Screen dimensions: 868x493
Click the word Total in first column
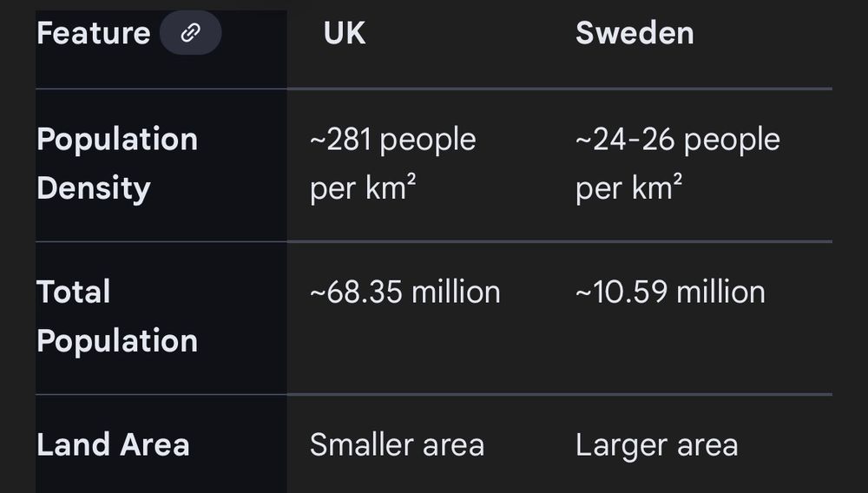coord(74,293)
